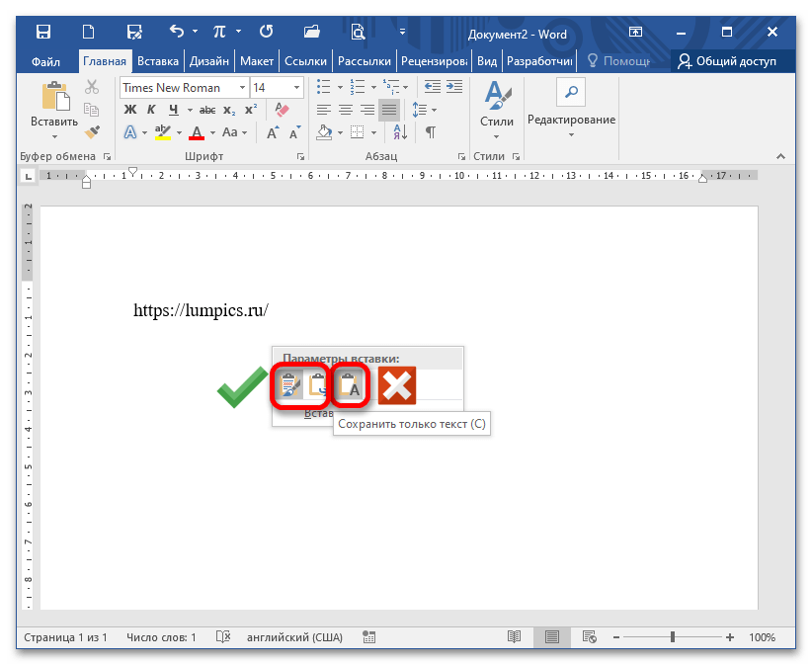Click the Format Painter brush icon

[93, 131]
